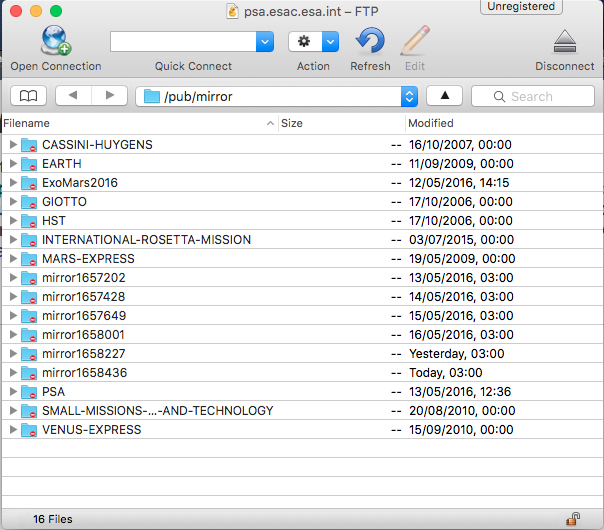Click the EARTH folder icon
The image size is (604, 530).
coord(29,164)
